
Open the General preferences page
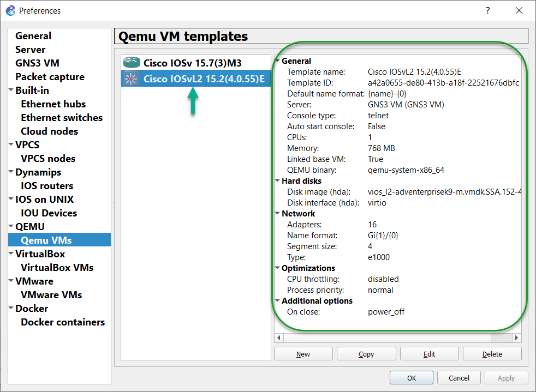point(33,36)
